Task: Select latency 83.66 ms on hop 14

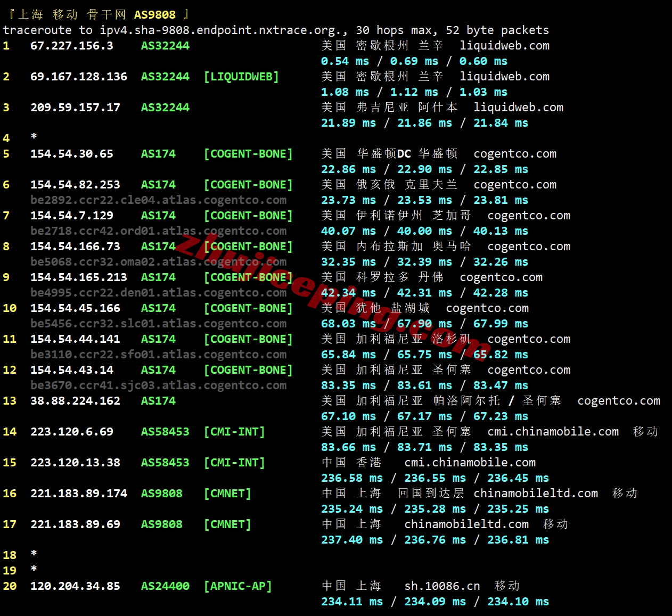Action: [x=348, y=447]
